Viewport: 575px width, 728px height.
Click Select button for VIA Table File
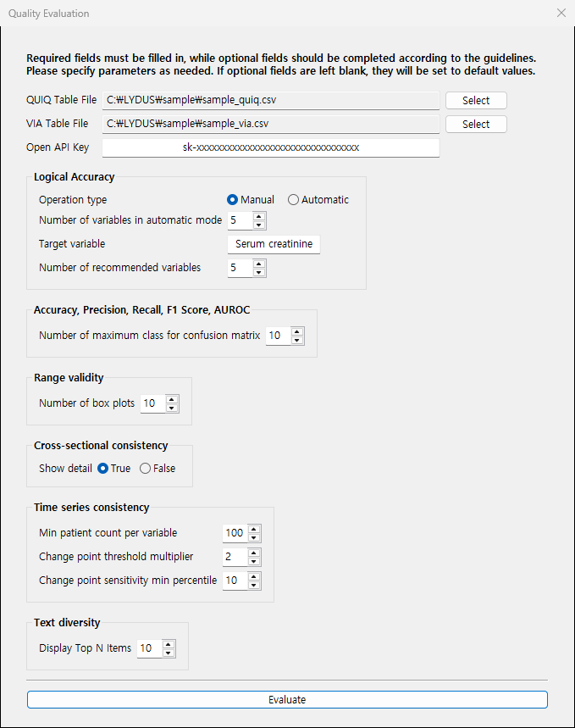pos(476,124)
